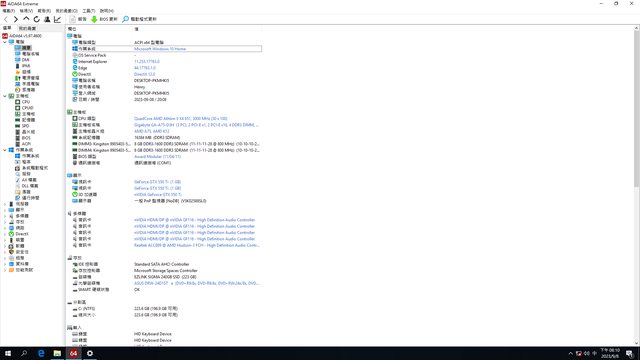Click the Report page icon in toolbar
Image resolution: width=640 pixels, height=360 pixels.
tap(78, 19)
